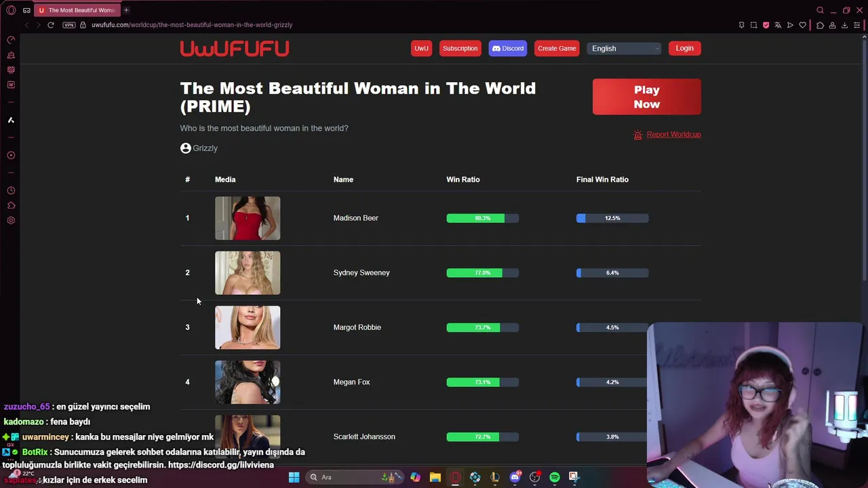
Task: Take a page snapshot with capture icon
Action: coord(753,25)
